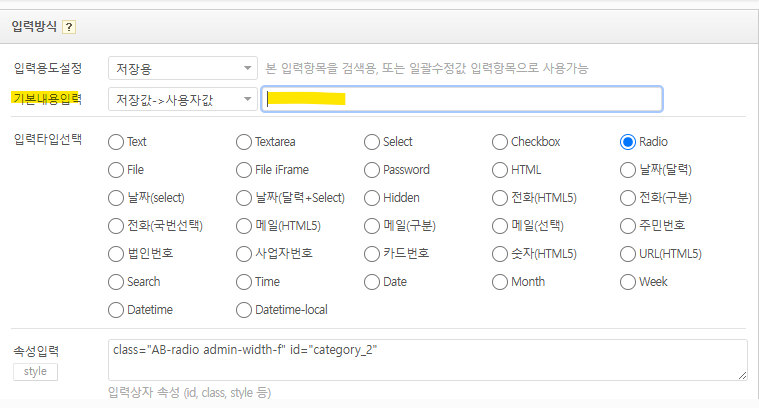Select the Textarea input type
The width and height of the screenshot is (759, 408).
click(244, 142)
